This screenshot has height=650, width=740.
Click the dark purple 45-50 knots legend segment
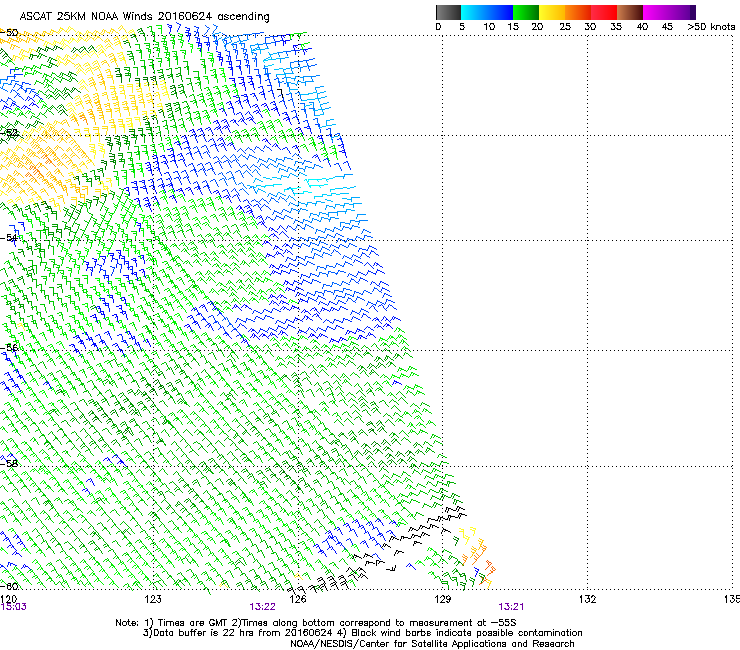coord(682,12)
